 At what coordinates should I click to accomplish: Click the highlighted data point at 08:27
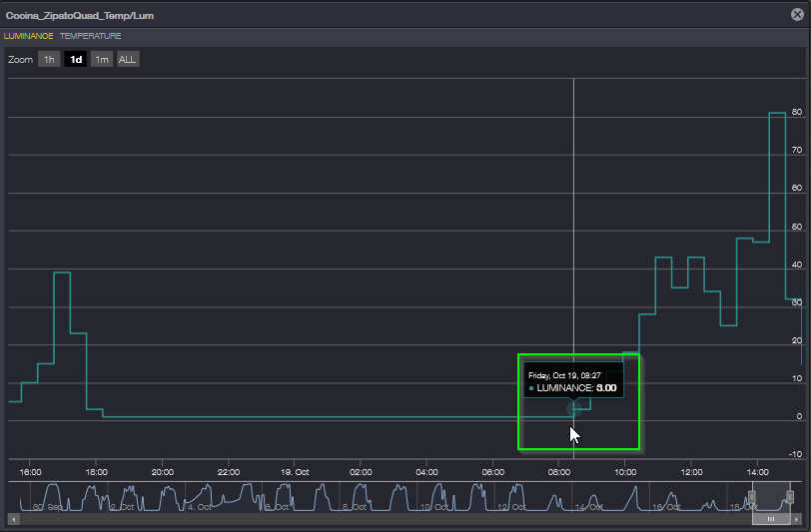pos(573,409)
